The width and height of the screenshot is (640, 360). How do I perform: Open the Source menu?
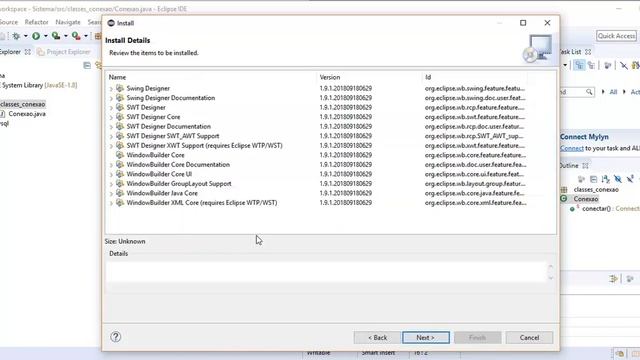click(x=8, y=22)
